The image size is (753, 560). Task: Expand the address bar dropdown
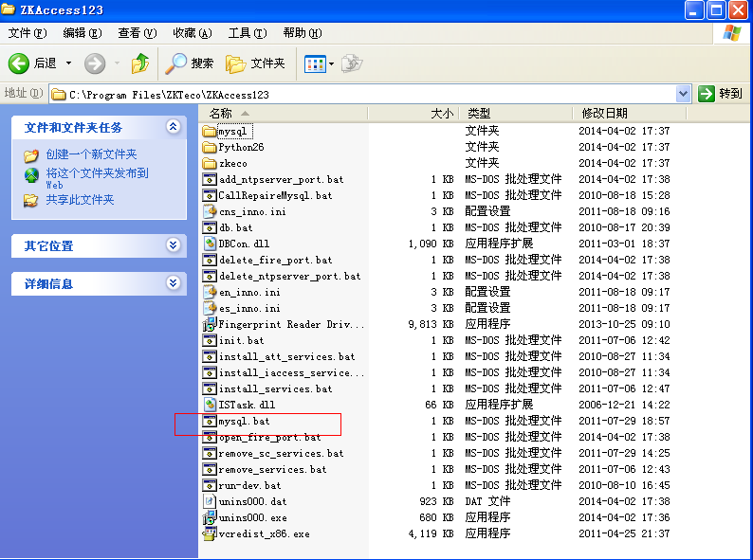coord(683,94)
